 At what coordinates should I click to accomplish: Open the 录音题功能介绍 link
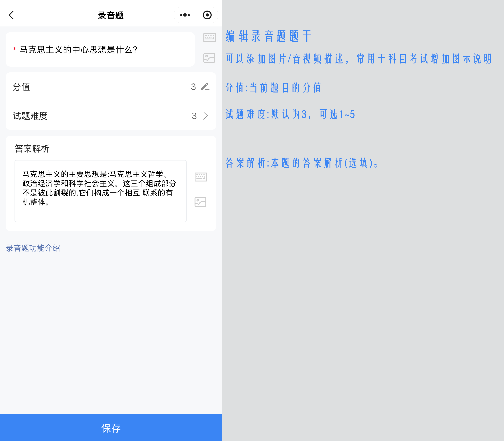click(33, 248)
